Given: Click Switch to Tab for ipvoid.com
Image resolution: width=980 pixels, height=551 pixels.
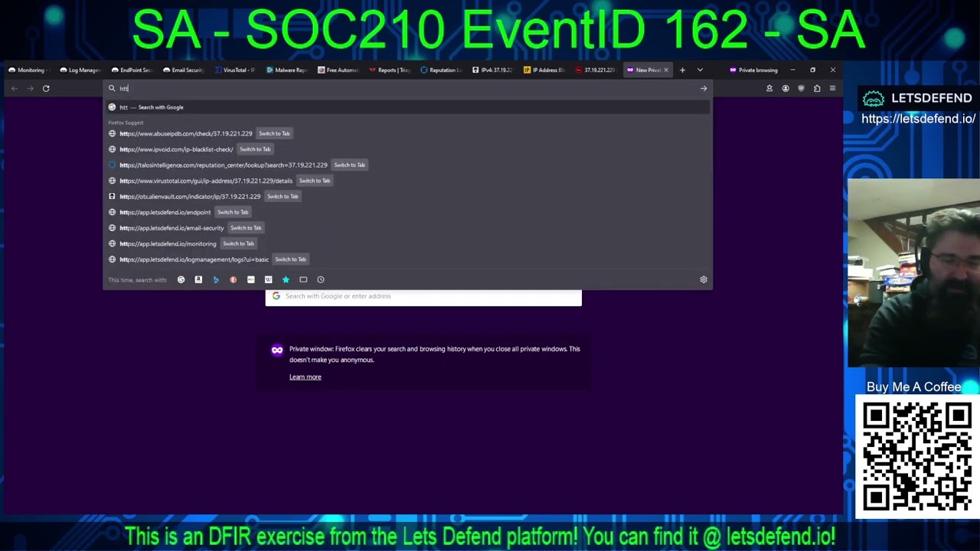Looking at the screenshot, I should (255, 149).
